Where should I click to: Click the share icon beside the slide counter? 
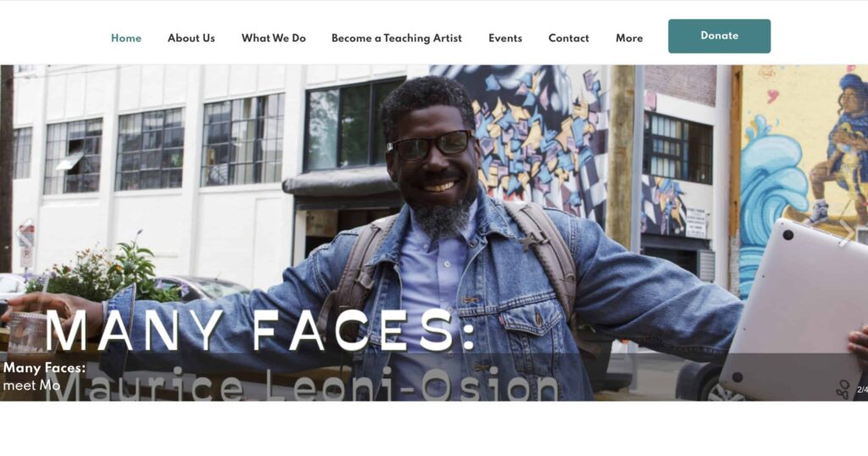pyautogui.click(x=843, y=389)
